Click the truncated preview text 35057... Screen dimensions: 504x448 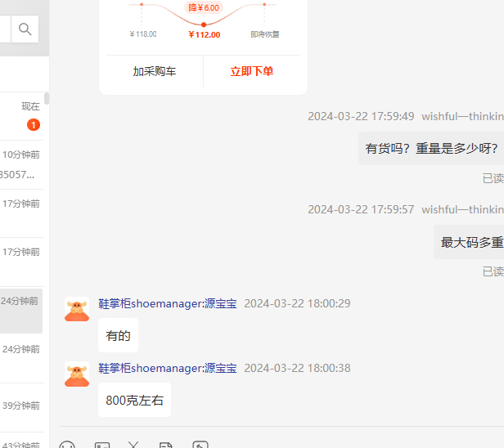coord(17,175)
